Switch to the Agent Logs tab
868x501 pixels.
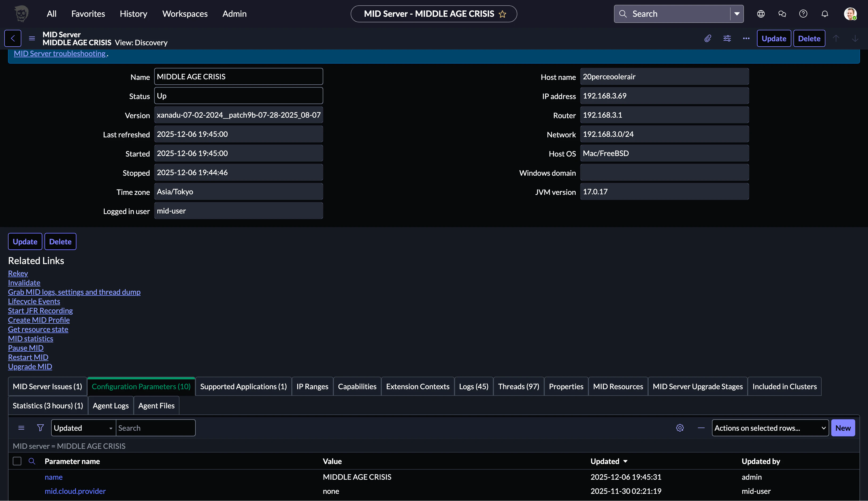coord(110,406)
